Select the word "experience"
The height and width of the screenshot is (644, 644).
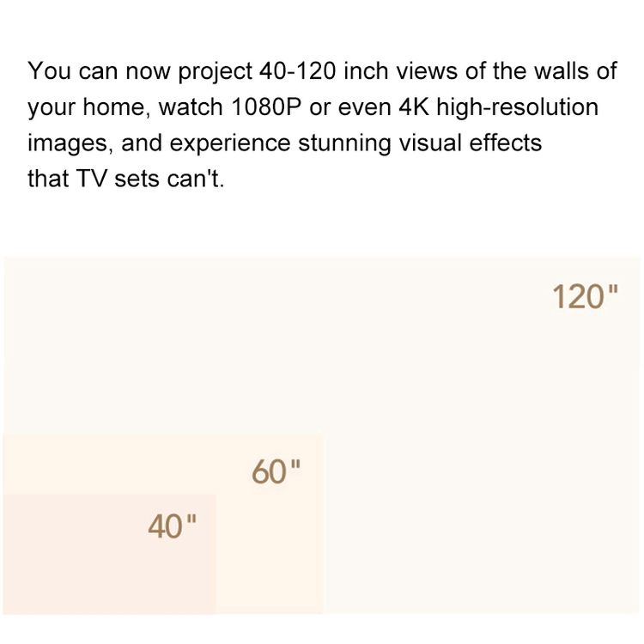point(230,144)
